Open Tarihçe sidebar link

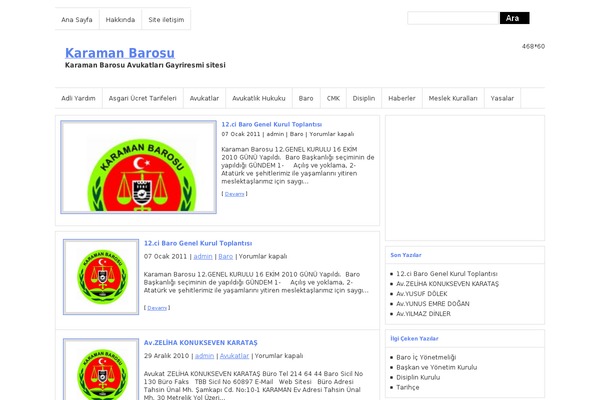[408, 387]
